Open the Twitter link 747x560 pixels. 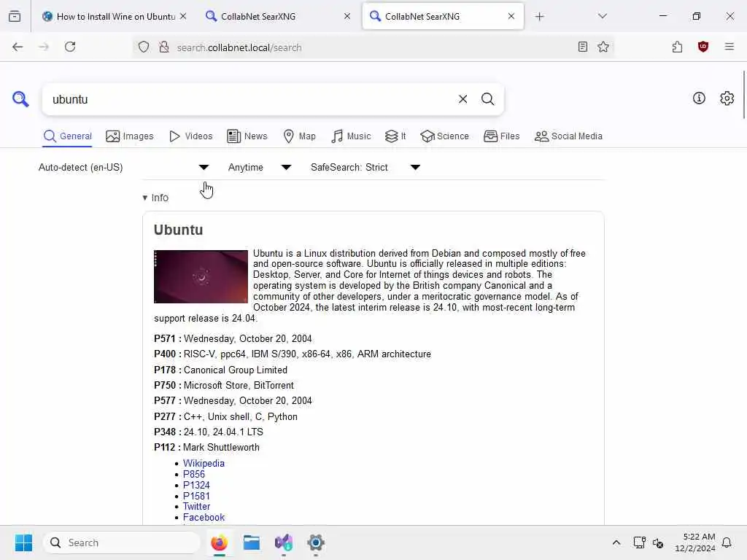tap(196, 506)
